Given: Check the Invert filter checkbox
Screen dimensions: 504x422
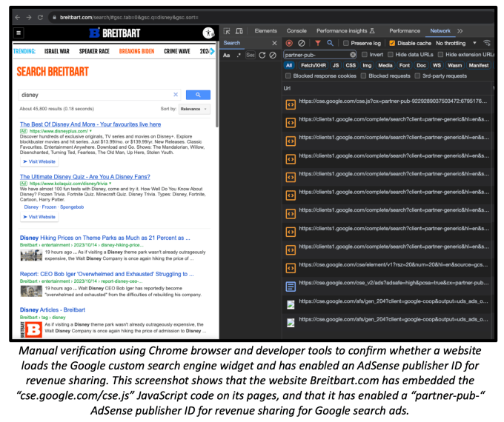Looking at the screenshot, I should (365, 55).
